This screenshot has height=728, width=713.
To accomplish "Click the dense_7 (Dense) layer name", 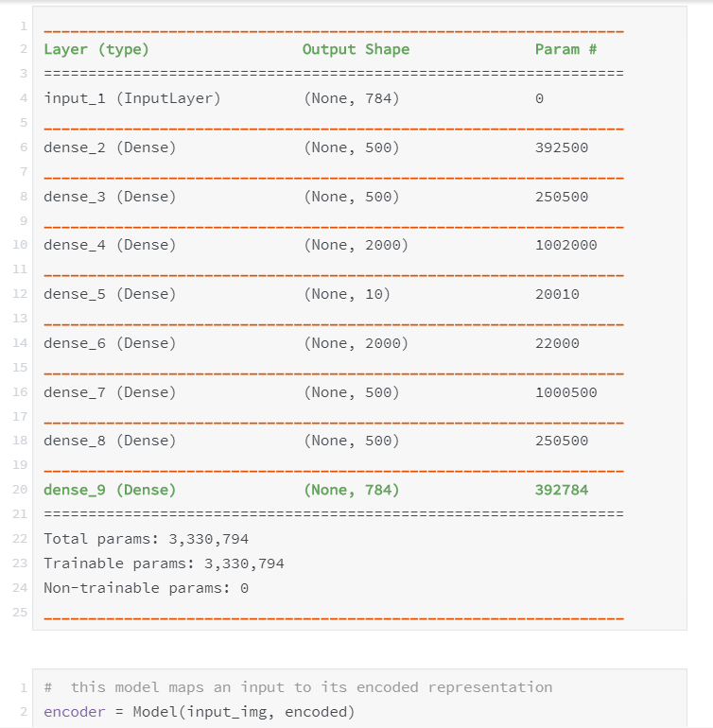I will point(110,392).
